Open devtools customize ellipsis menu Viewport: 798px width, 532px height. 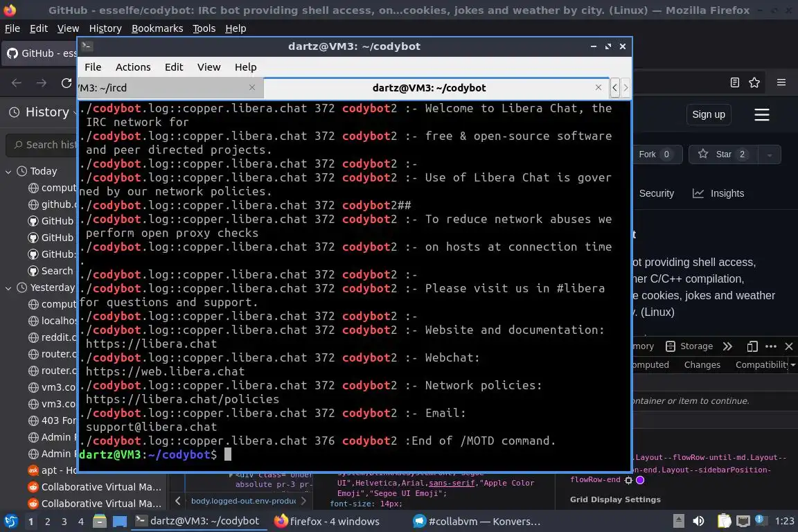(x=771, y=346)
